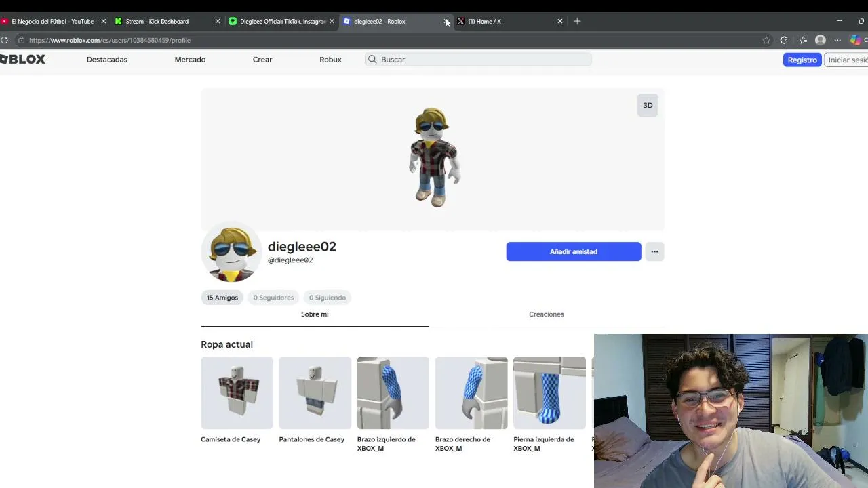The image size is (868, 488).
Task: Open the Brazo derecho de XBOX_M thumbnail
Action: pyautogui.click(x=471, y=393)
